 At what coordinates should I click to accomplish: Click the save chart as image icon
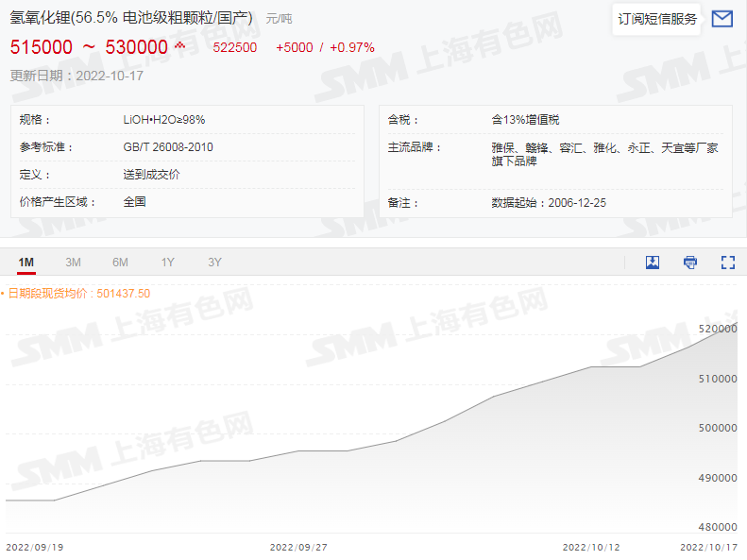tap(653, 263)
